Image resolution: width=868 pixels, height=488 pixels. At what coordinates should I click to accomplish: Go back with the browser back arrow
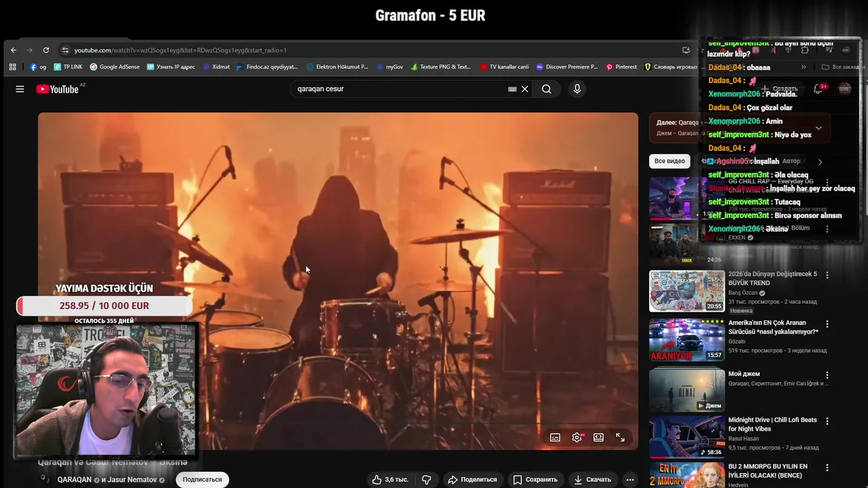(14, 50)
